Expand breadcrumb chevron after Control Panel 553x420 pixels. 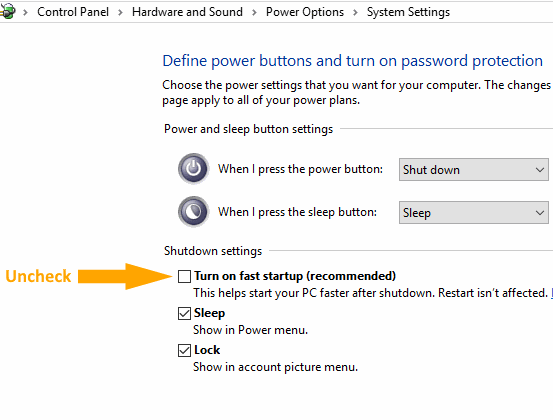pyautogui.click(x=120, y=12)
